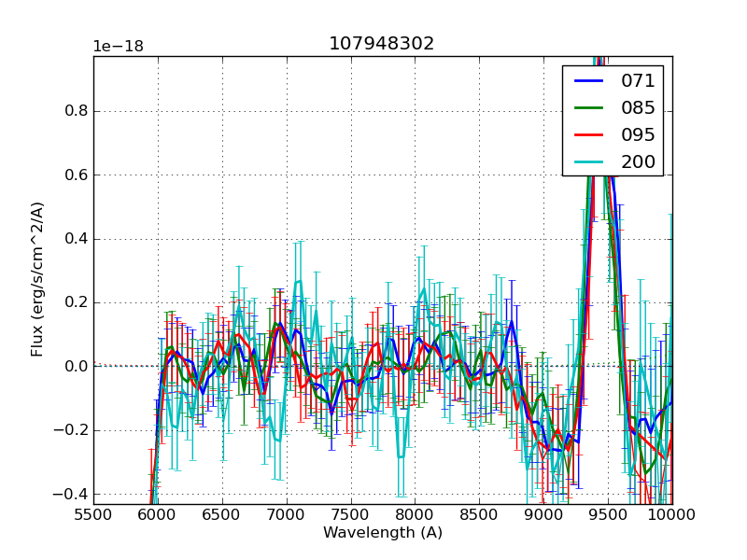Viewport: 747px width, 560px height.
Task: Click the Flux y-axis label
Action: (x=37, y=280)
